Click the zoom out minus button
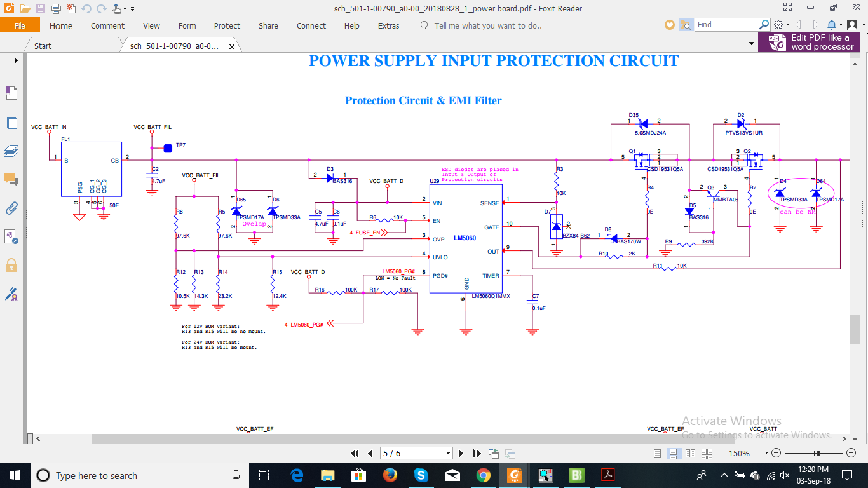 click(x=775, y=453)
